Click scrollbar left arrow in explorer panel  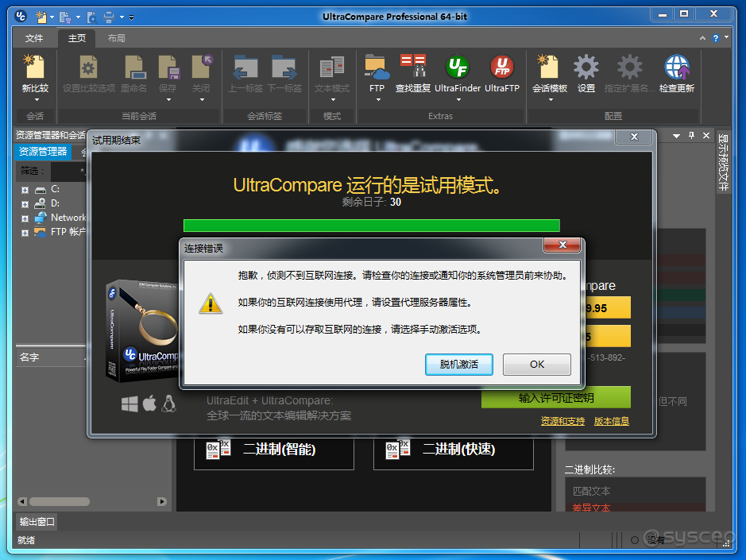tap(22, 501)
